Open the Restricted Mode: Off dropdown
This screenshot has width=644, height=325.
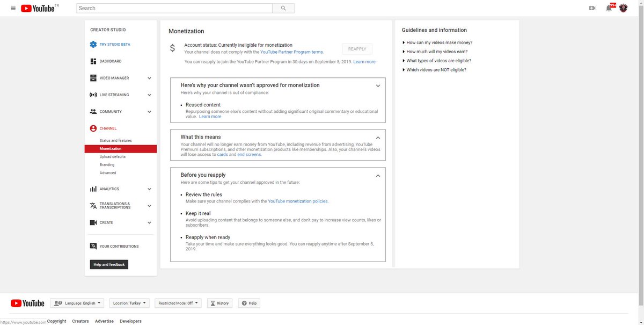178,303
